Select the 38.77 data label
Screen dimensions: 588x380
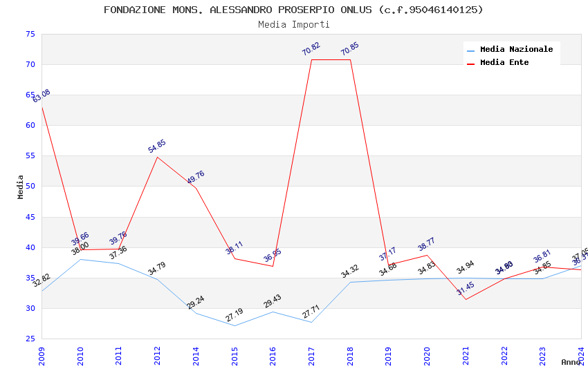point(426,244)
